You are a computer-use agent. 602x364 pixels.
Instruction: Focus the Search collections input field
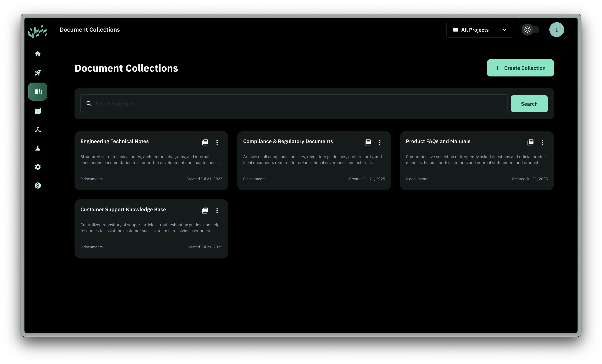point(294,104)
